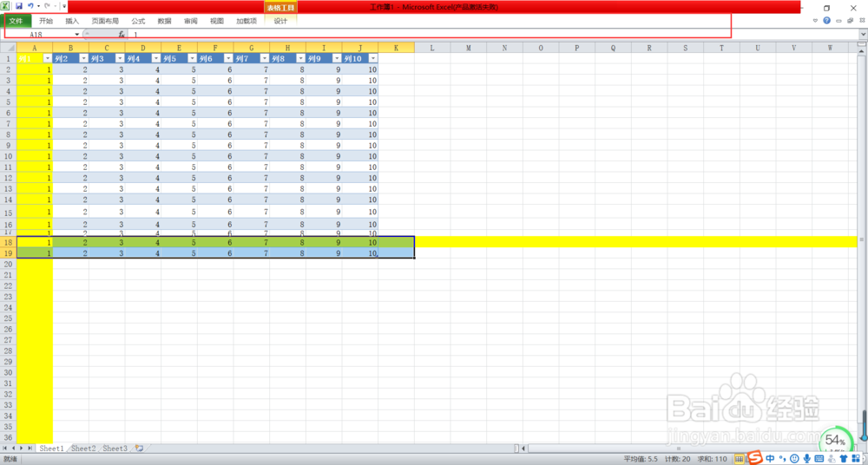Open filter dropdown for 列10
868x465 pixels.
pyautogui.click(x=373, y=58)
